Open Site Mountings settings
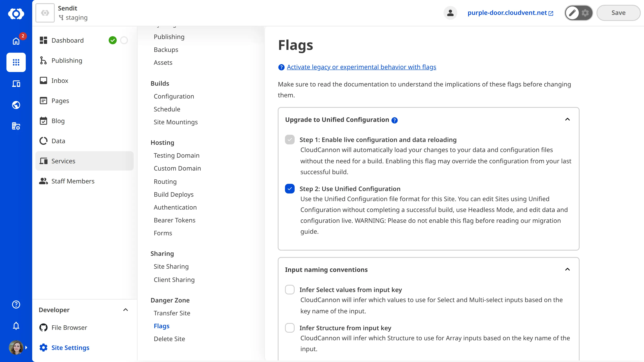 [175, 122]
